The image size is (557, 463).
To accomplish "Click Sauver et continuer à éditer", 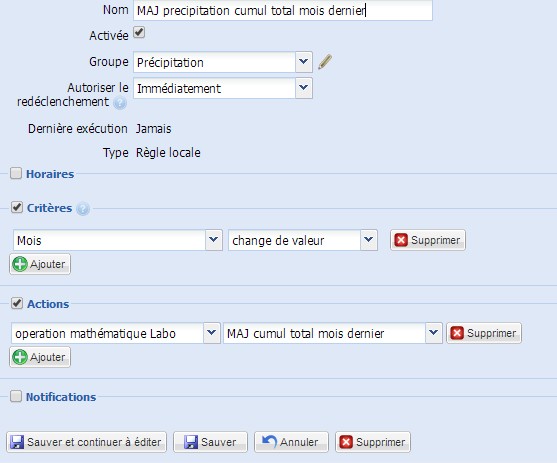I will coord(86,442).
